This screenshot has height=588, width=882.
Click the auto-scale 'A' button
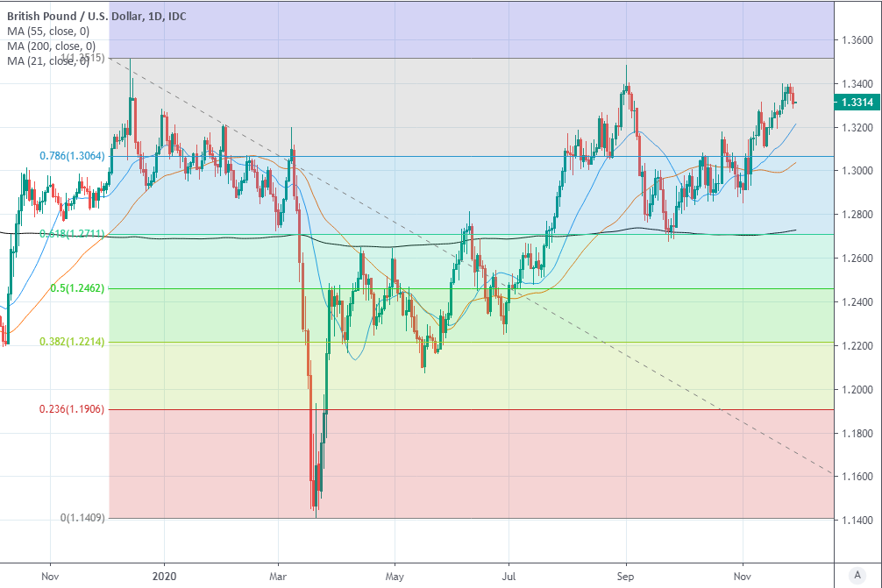click(856, 574)
